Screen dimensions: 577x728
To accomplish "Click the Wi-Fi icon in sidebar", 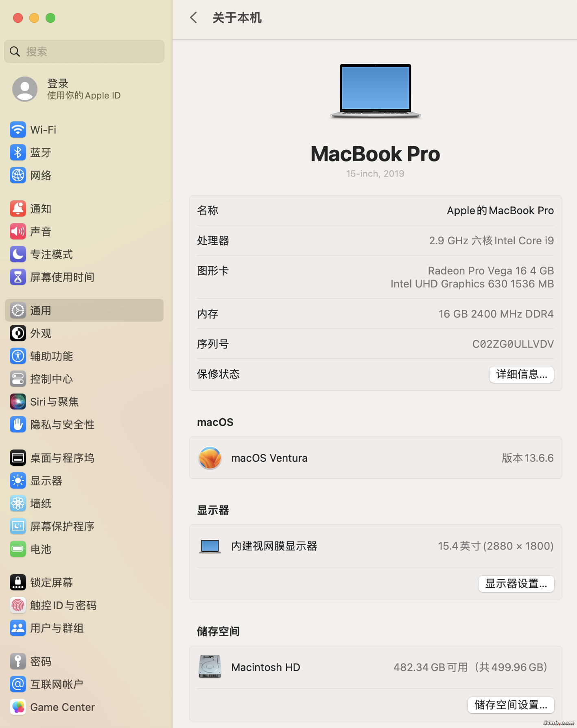I will (17, 130).
